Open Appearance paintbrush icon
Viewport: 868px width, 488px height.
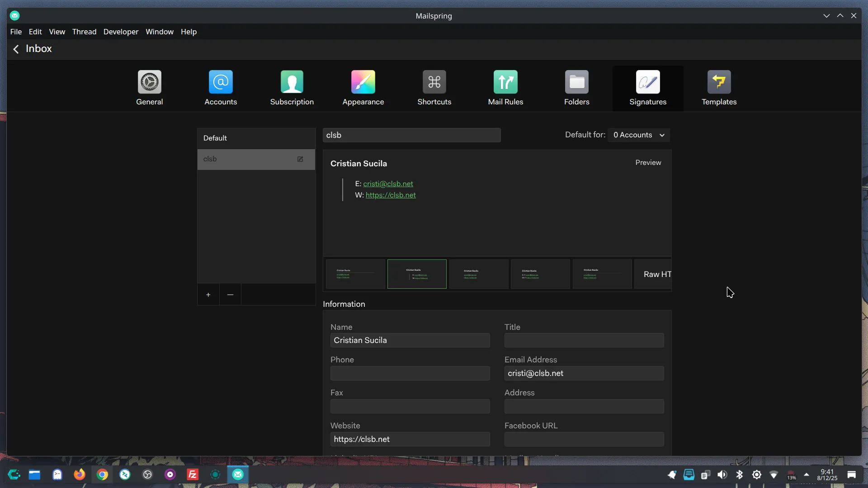coord(363,82)
